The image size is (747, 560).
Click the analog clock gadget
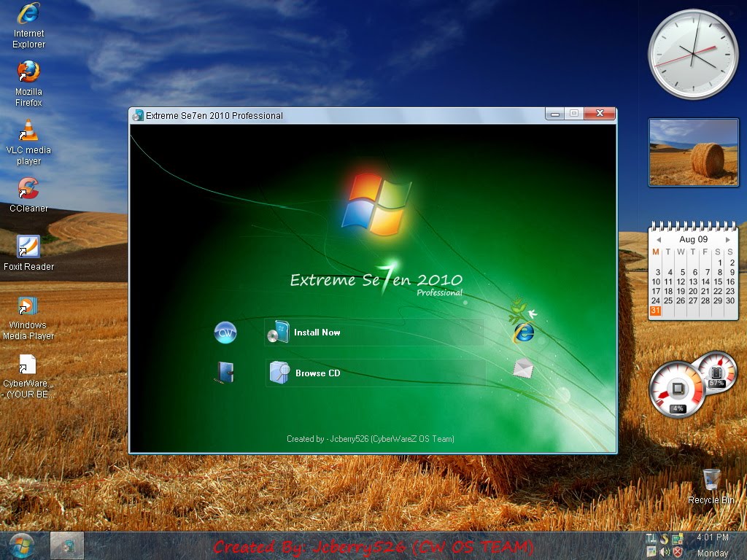click(x=693, y=54)
